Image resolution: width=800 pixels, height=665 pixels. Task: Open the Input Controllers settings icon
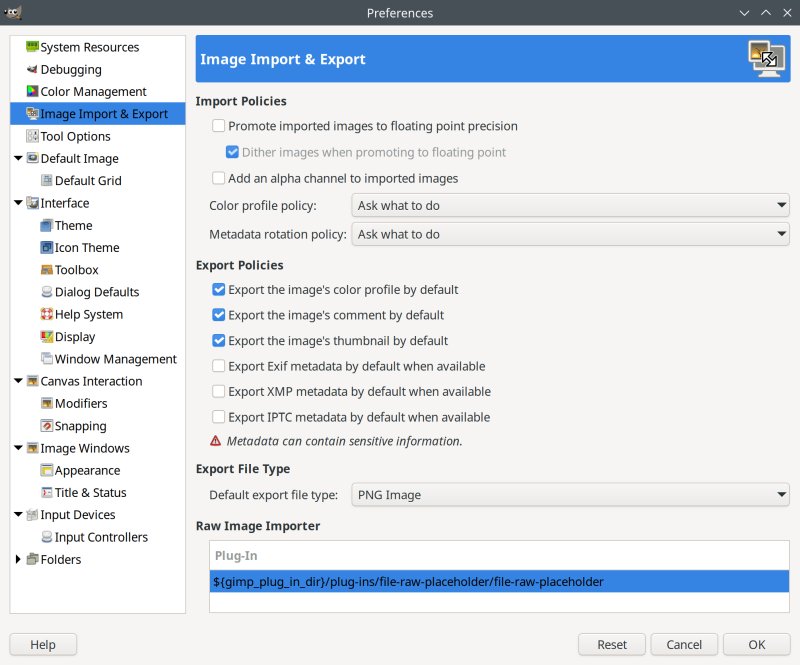tap(47, 537)
